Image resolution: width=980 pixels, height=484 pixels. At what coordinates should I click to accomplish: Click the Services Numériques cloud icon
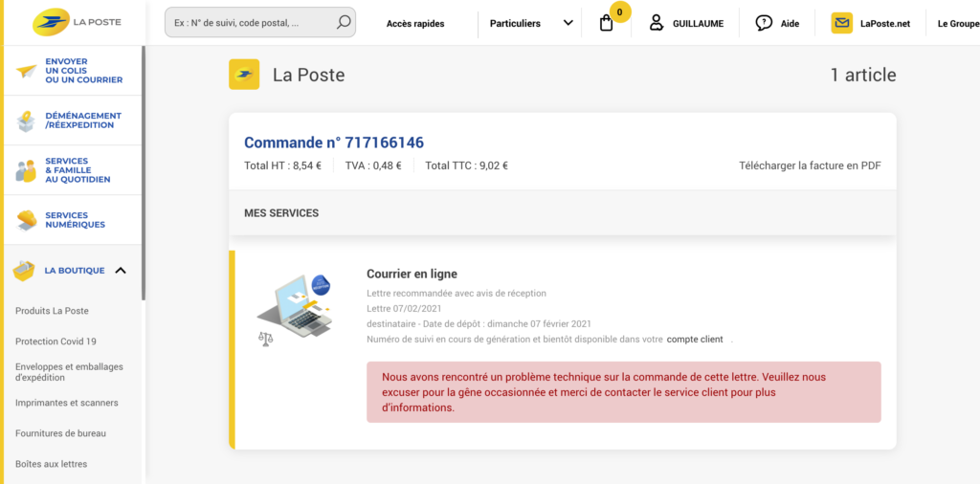26,220
